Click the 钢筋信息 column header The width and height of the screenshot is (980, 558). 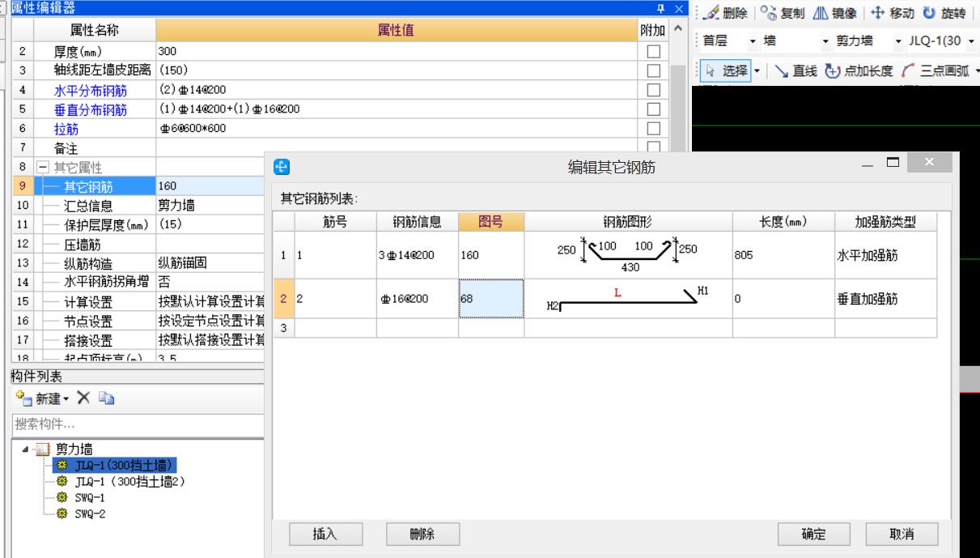pyautogui.click(x=417, y=222)
